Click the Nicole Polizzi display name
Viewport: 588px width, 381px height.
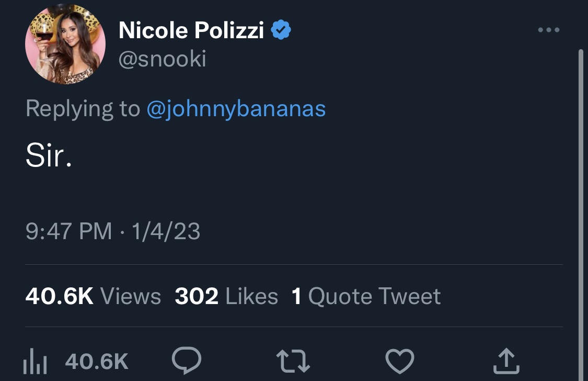[191, 30]
